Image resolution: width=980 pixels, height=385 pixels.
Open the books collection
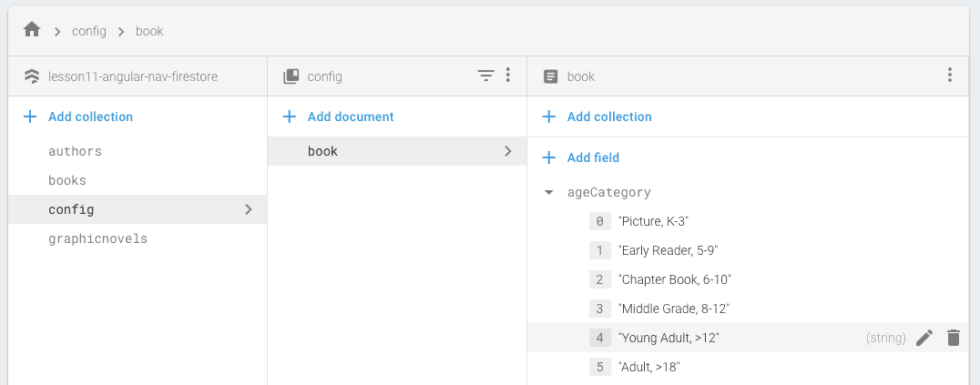click(67, 180)
